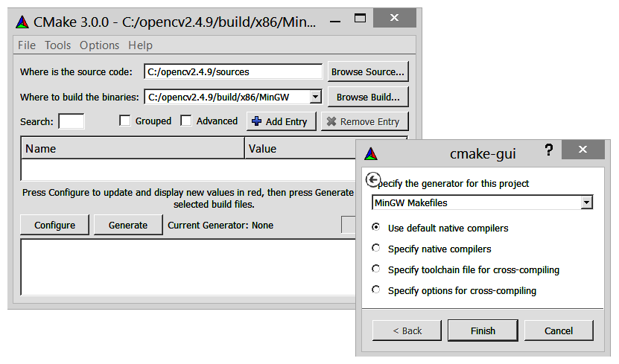The image size is (619, 364).
Task: Open the MinGW Makefiles generator dropdown
Action: 587,202
